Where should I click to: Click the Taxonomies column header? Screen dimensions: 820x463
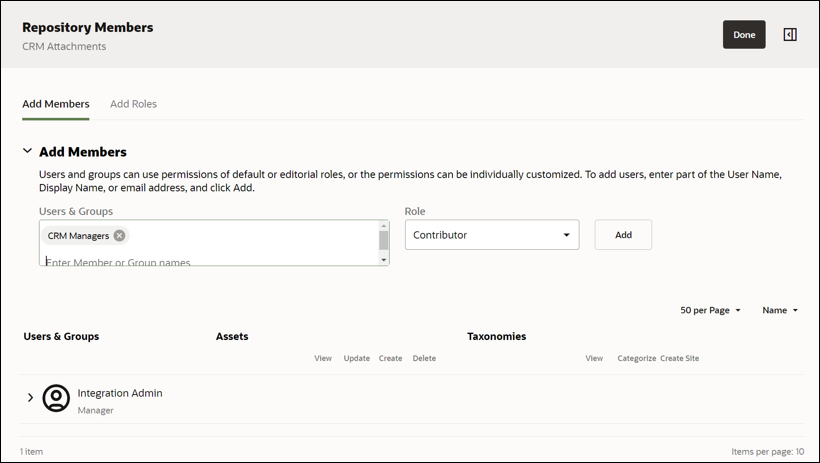496,336
